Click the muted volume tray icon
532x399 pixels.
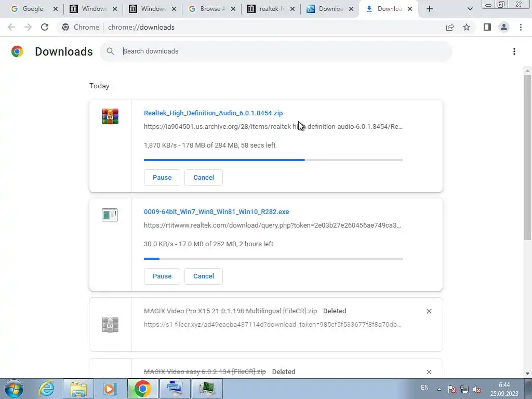[x=477, y=389]
